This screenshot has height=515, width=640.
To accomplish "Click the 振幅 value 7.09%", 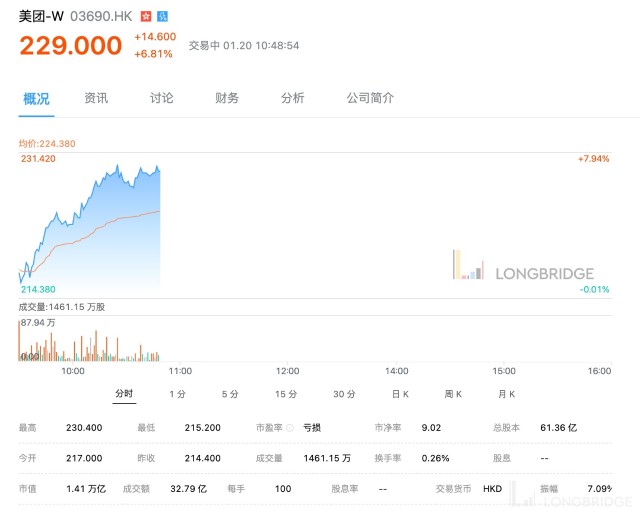I will (x=600, y=489).
